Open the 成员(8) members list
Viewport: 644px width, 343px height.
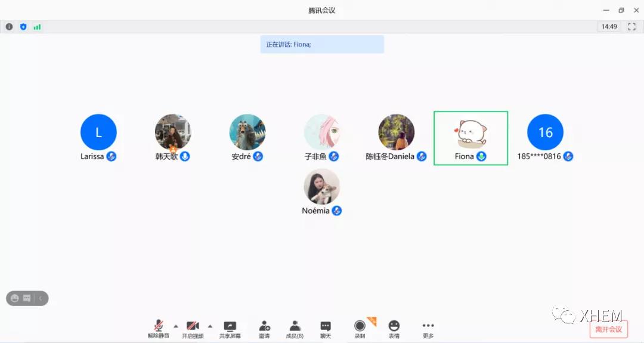click(x=295, y=328)
